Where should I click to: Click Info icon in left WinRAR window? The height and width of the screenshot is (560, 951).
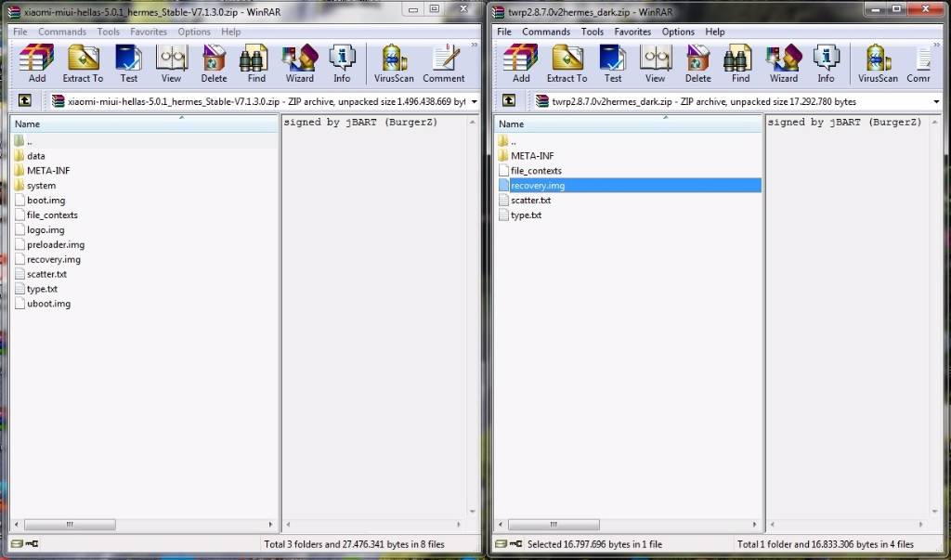coord(342,63)
